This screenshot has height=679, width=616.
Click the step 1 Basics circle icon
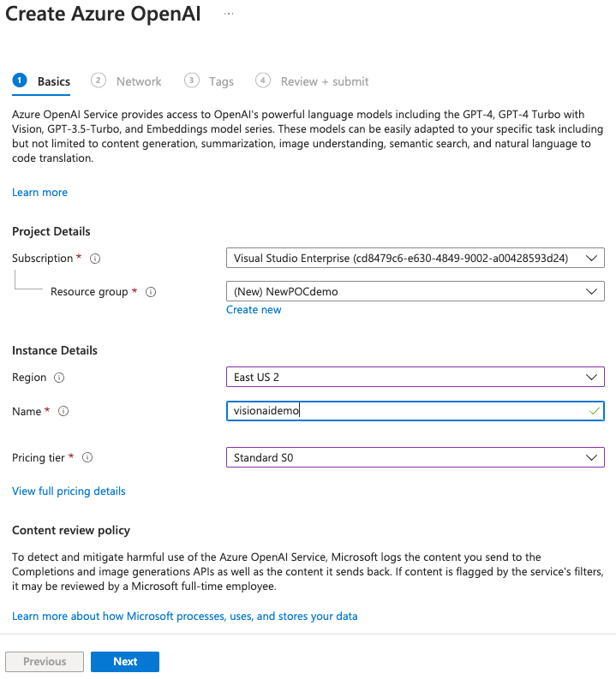(20, 80)
